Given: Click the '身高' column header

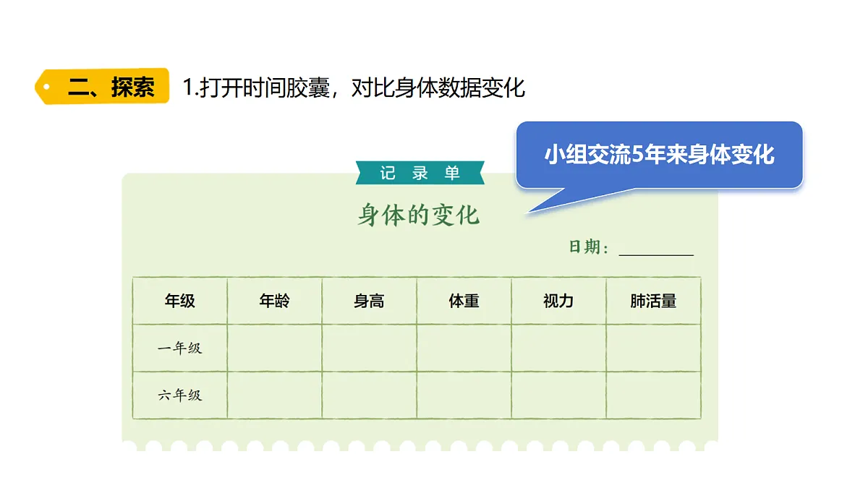Looking at the screenshot, I should click(x=370, y=301).
